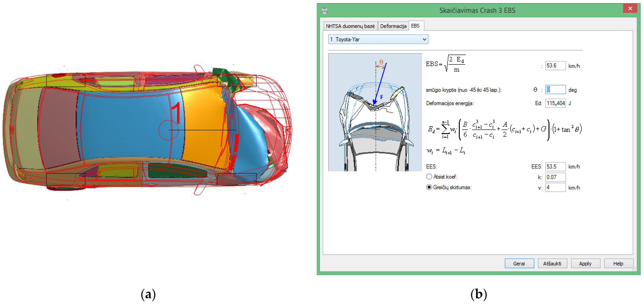Select the Atsist.koef radio option

429,177
